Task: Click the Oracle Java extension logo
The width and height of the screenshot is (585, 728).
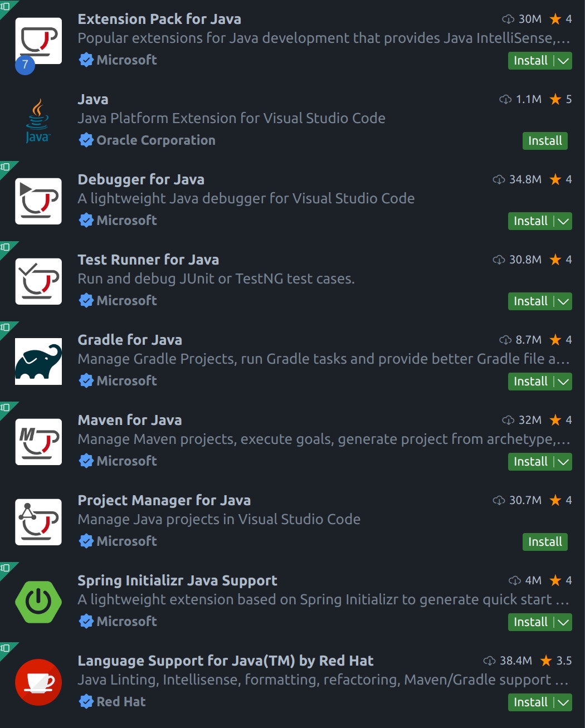Action: (x=38, y=121)
